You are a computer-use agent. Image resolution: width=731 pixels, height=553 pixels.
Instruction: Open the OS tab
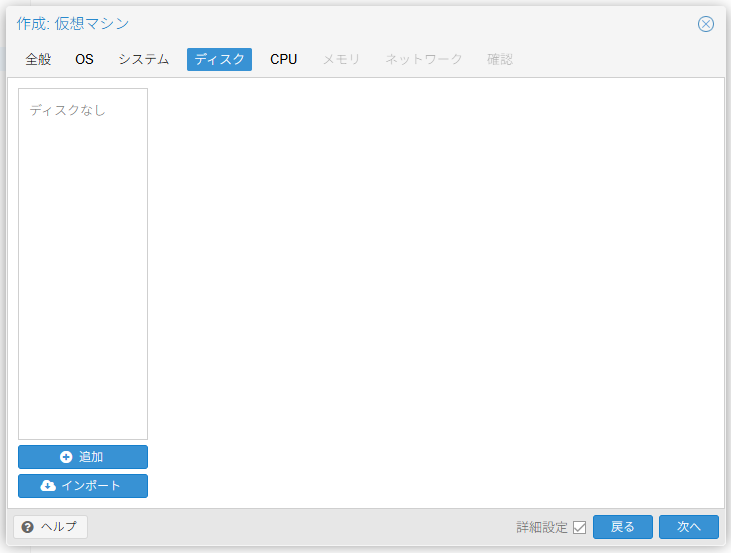point(84,59)
